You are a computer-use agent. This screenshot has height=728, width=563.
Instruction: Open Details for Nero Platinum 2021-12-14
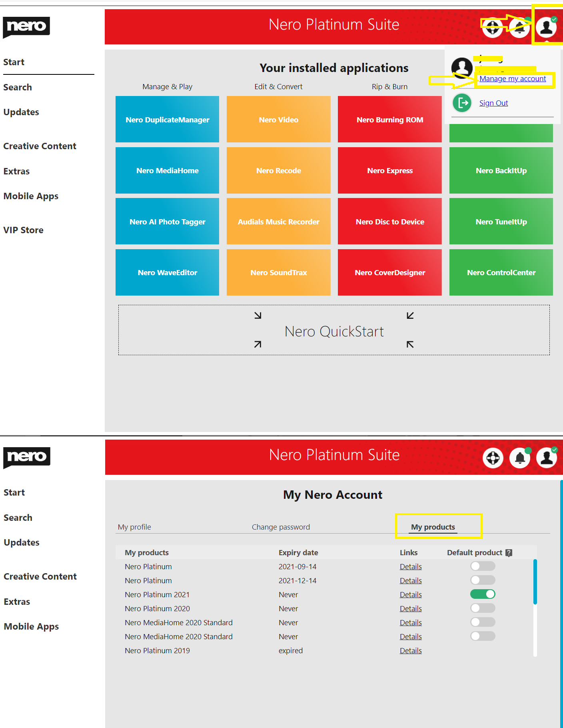411,581
